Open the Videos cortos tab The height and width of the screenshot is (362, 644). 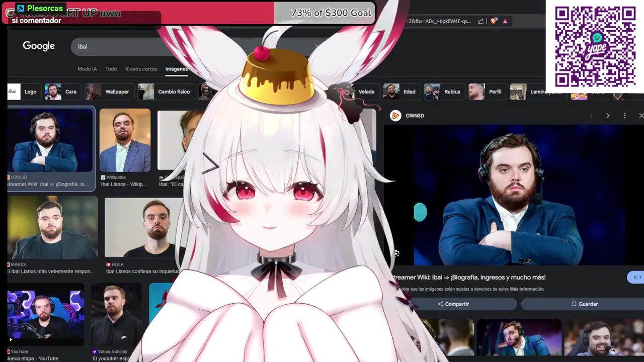141,69
